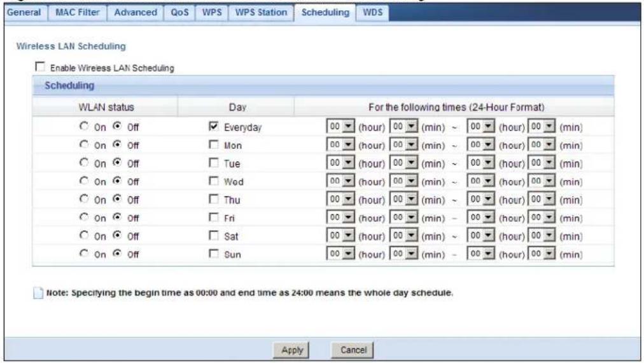Select the WPS tab
The height and width of the screenshot is (363, 644).
tap(211, 12)
